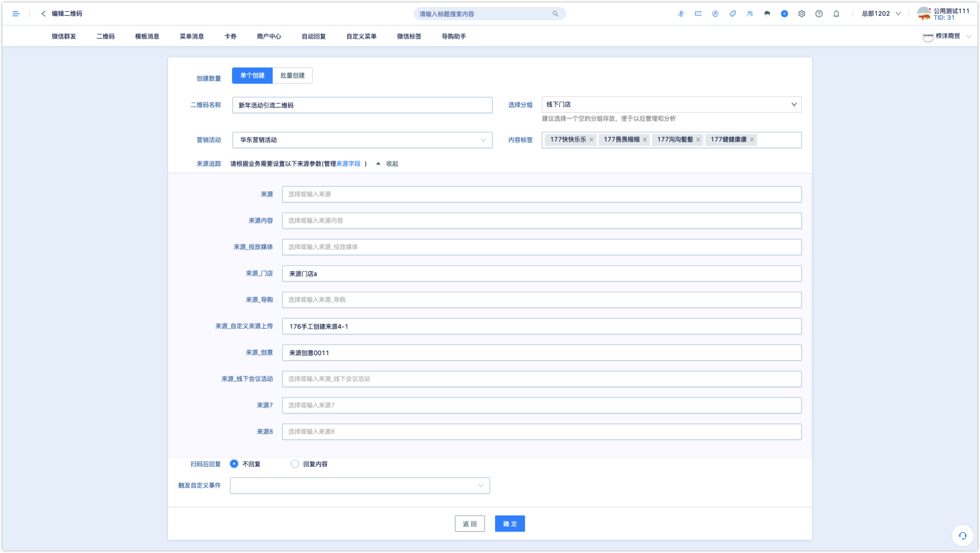Open help via the question mark icon
980x553 pixels.
[x=819, y=14]
